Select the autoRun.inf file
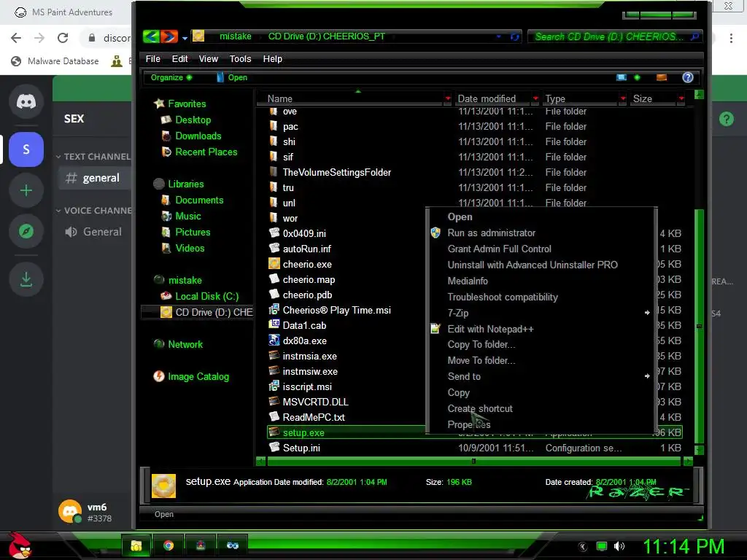This screenshot has width=747, height=560. tap(306, 249)
